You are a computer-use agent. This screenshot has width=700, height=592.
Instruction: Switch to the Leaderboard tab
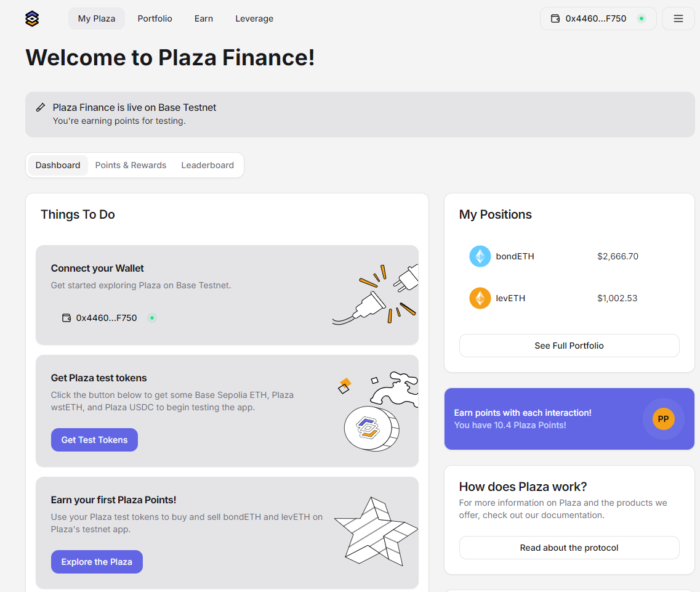[x=207, y=165]
